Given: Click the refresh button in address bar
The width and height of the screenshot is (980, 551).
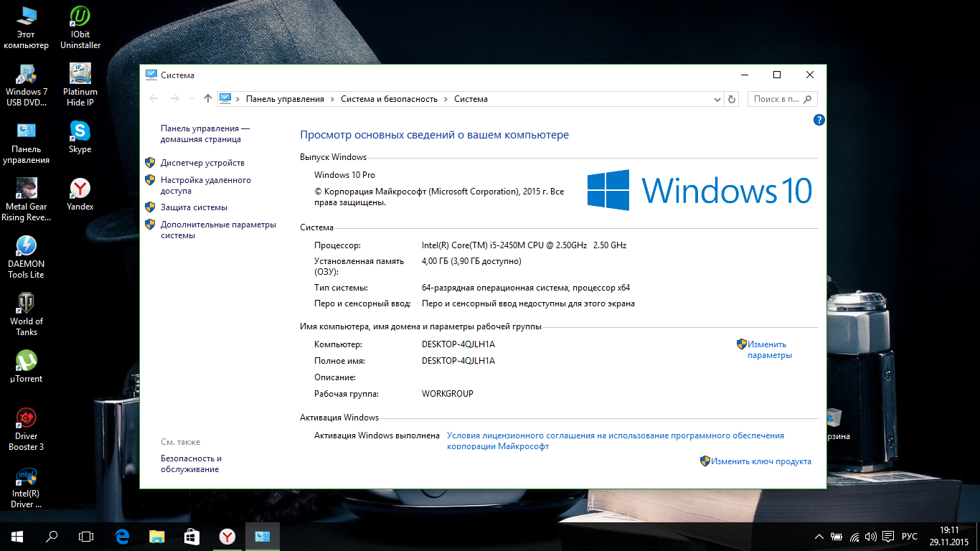Looking at the screenshot, I should (732, 99).
